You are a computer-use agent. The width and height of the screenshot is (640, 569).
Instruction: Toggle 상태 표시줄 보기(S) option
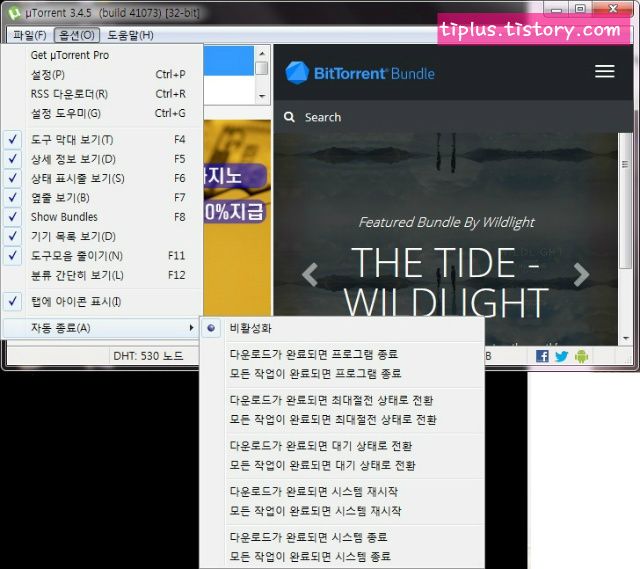click(x=102, y=178)
